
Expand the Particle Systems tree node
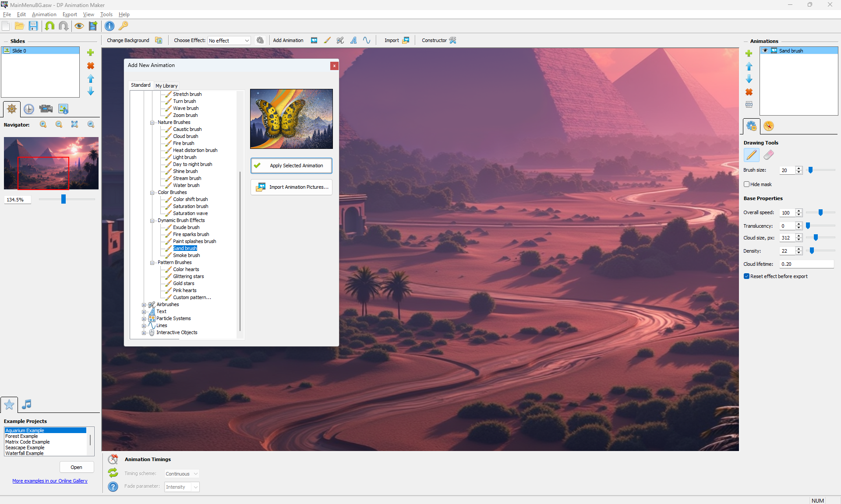point(144,319)
